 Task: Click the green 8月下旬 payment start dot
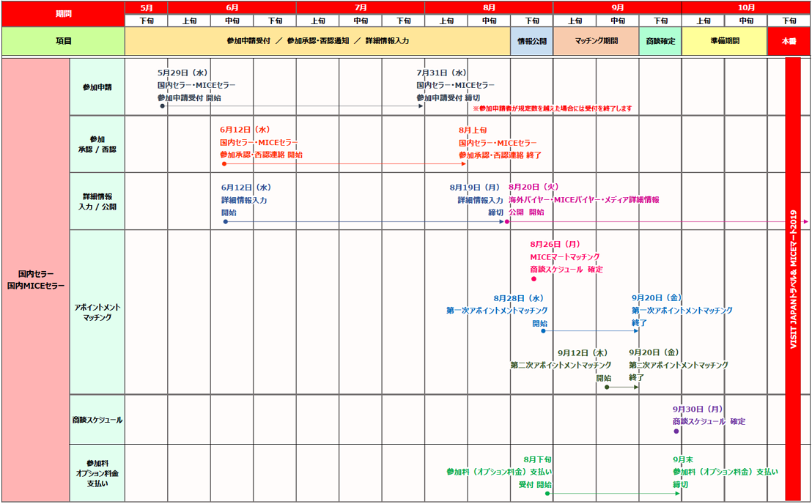547,494
